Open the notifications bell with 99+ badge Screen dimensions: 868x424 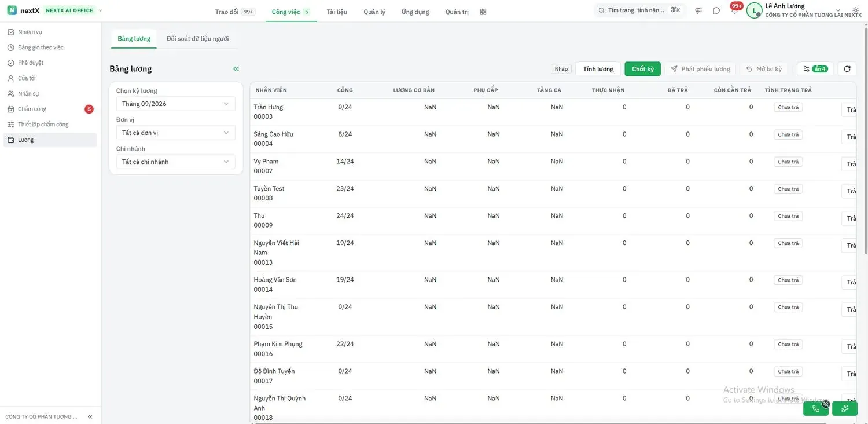[734, 10]
